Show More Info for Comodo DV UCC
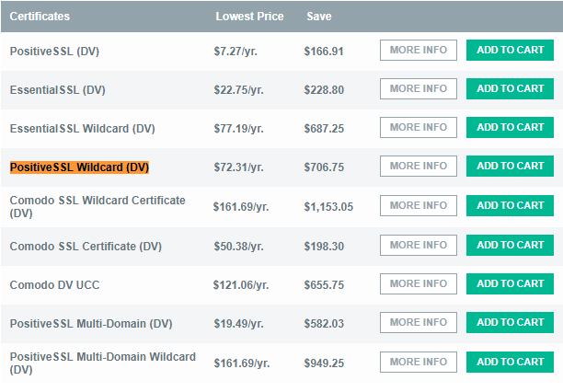This screenshot has width=563, height=392. pyautogui.click(x=419, y=283)
